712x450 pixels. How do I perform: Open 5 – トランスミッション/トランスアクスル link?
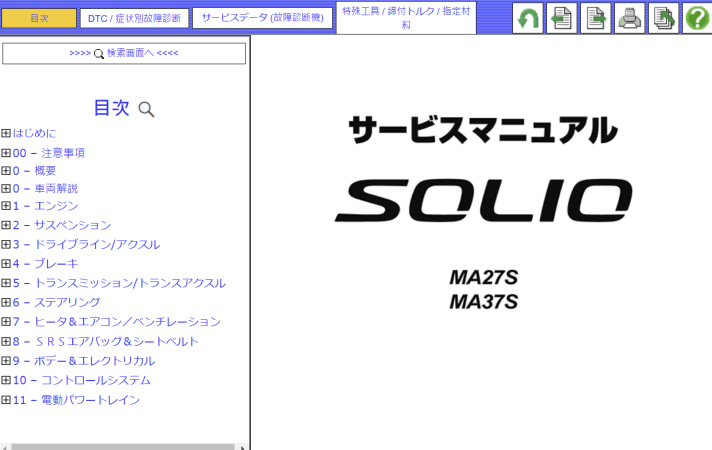pyautogui.click(x=119, y=283)
